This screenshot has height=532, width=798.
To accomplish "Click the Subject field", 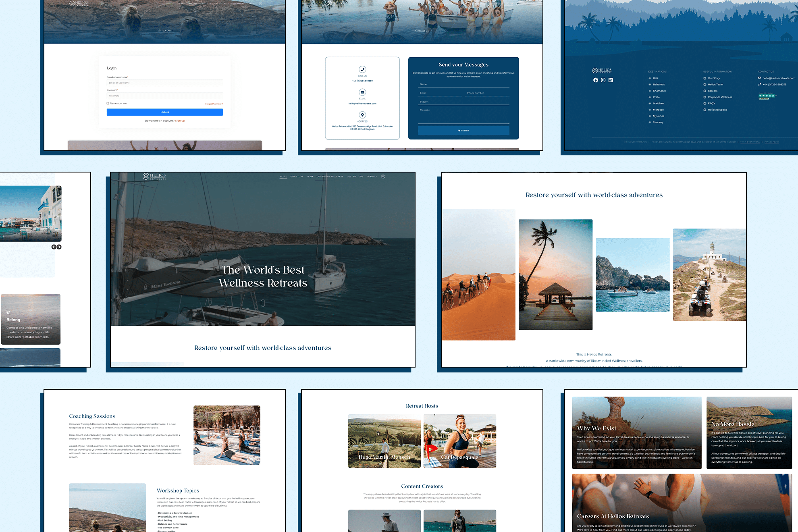I will 463,102.
